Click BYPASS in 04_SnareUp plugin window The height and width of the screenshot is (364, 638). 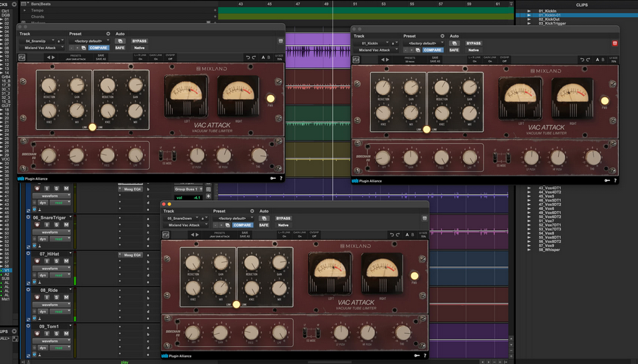139,41
